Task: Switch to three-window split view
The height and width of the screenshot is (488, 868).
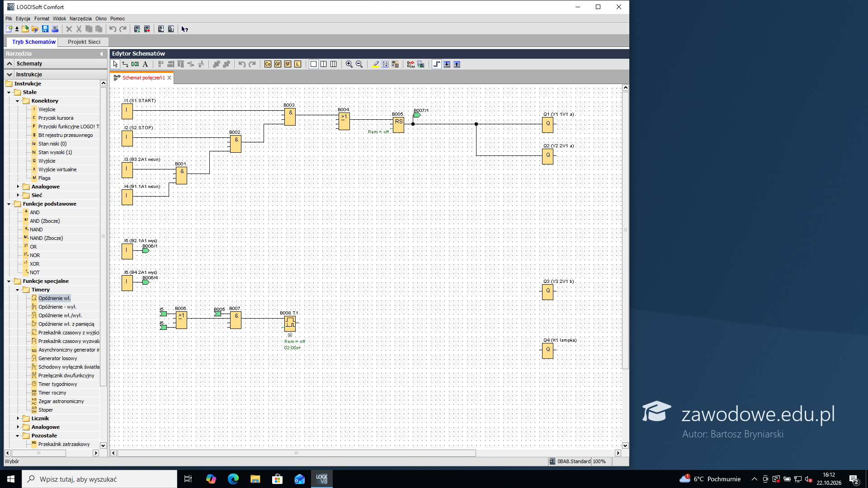Action: click(333, 64)
